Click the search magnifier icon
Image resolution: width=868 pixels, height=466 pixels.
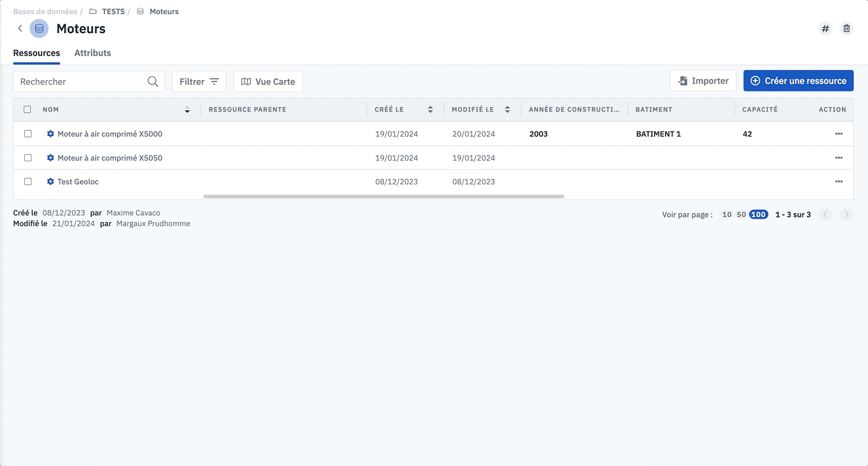pos(152,82)
